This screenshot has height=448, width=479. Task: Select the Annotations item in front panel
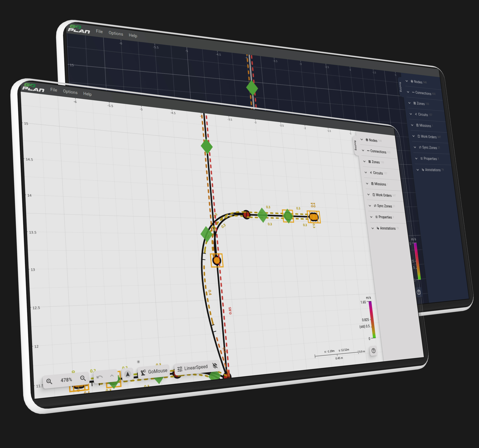[x=388, y=228]
